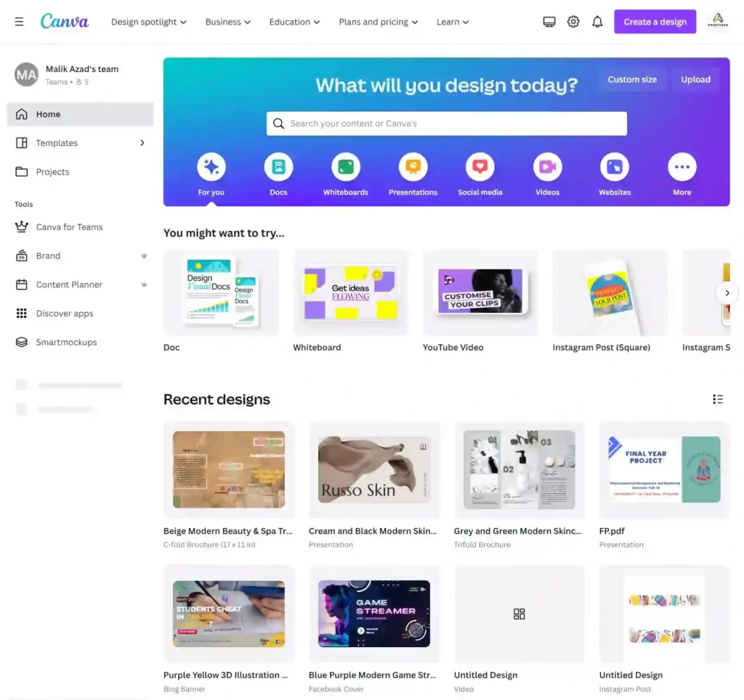The width and height of the screenshot is (744, 700).
Task: Select the Social media category icon
Action: (480, 167)
